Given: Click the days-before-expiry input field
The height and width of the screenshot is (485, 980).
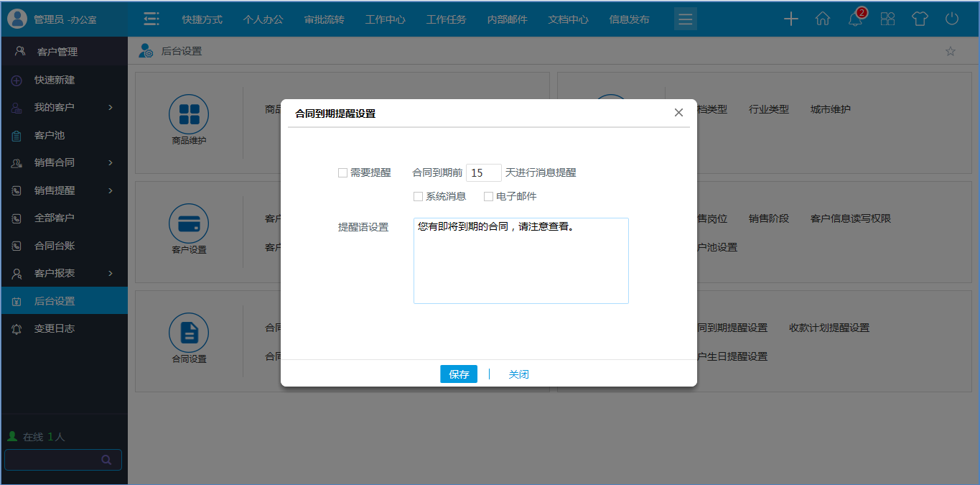Looking at the screenshot, I should tap(483, 173).
